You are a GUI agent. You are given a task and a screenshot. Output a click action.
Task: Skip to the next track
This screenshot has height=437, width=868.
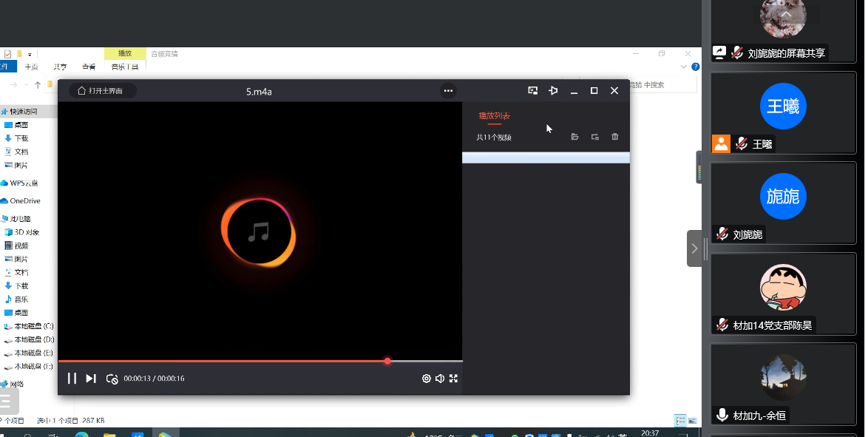coord(91,379)
